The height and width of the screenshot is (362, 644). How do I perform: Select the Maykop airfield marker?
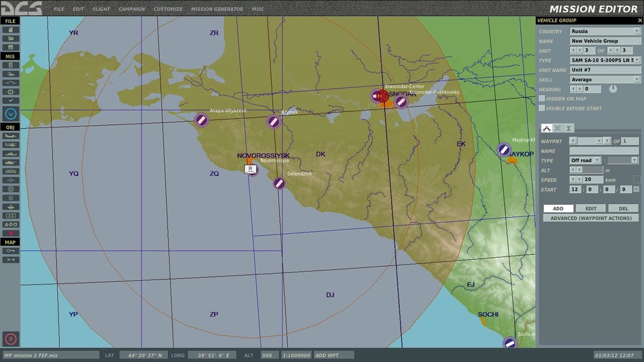pyautogui.click(x=504, y=149)
